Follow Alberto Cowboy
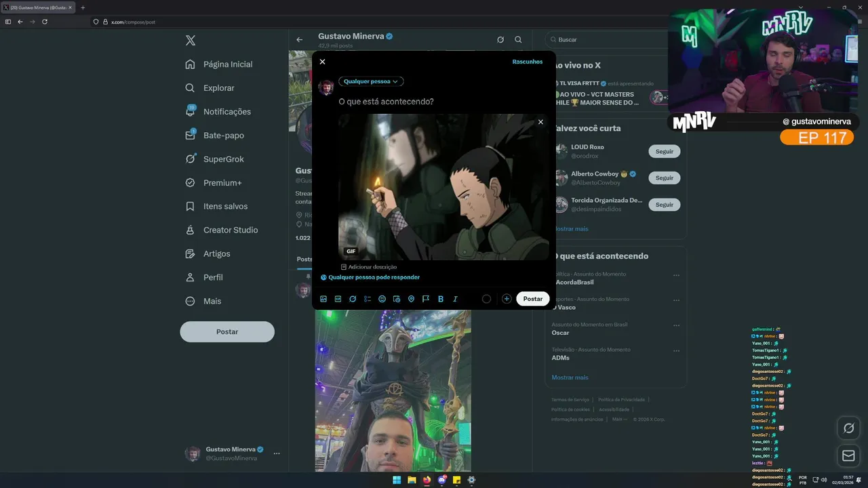 click(665, 178)
